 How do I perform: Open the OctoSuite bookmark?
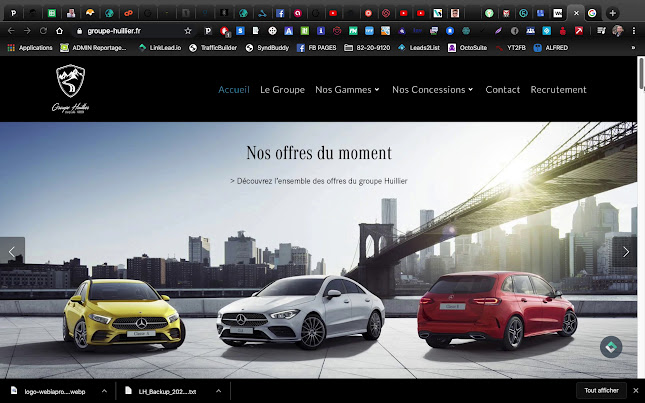pyautogui.click(x=468, y=48)
